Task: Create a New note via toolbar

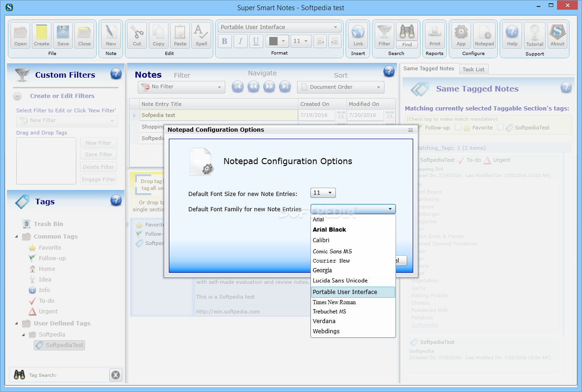Action: (111, 36)
